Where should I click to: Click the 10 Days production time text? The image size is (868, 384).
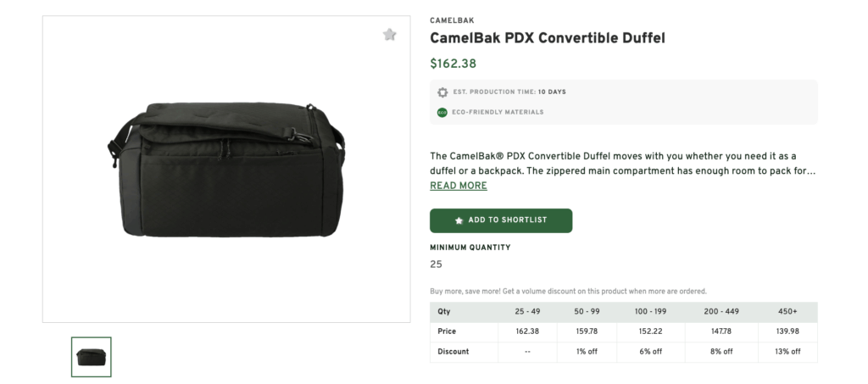coord(552,92)
